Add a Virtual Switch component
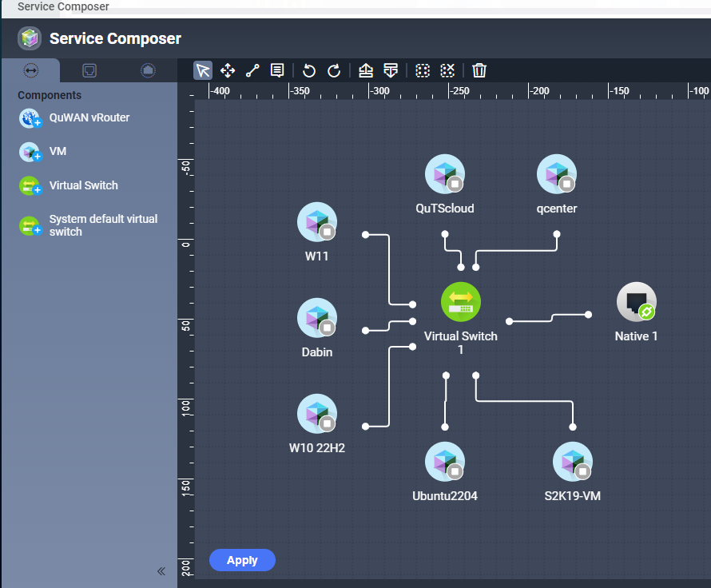 tap(69, 185)
